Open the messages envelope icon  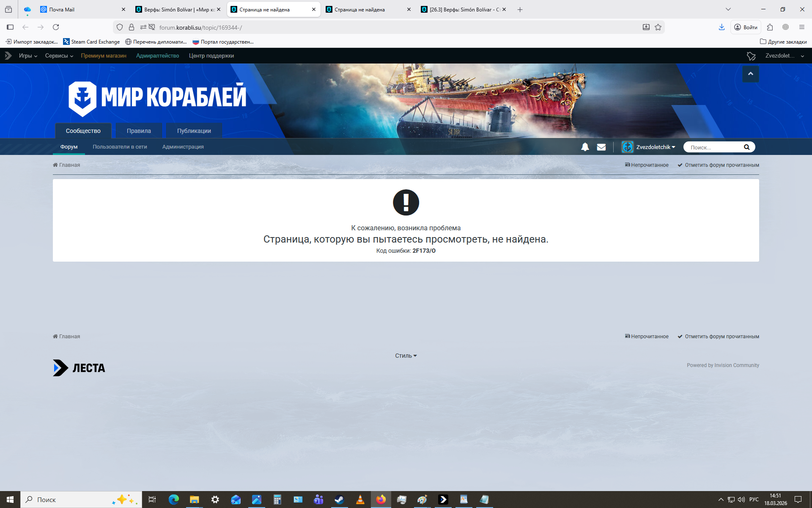(601, 147)
